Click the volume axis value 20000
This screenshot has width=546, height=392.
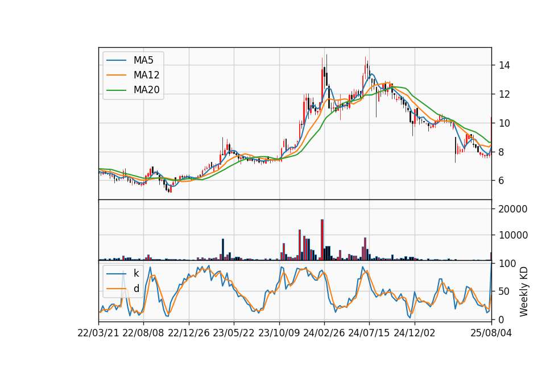pos(513,209)
